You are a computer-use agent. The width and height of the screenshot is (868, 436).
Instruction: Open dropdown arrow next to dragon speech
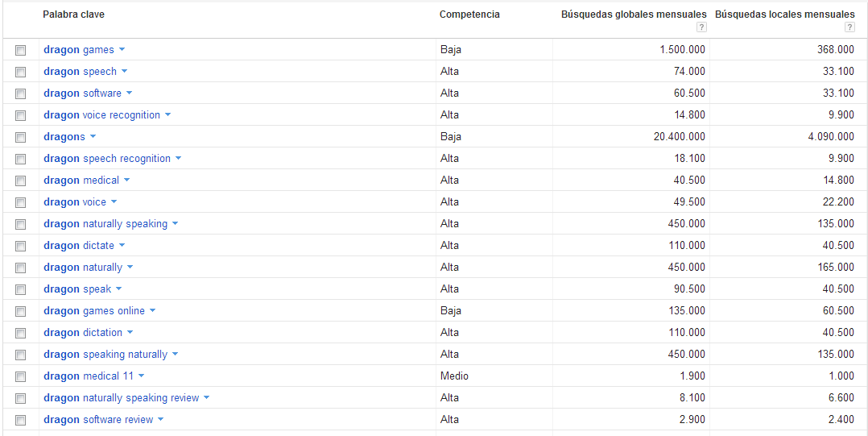(125, 72)
